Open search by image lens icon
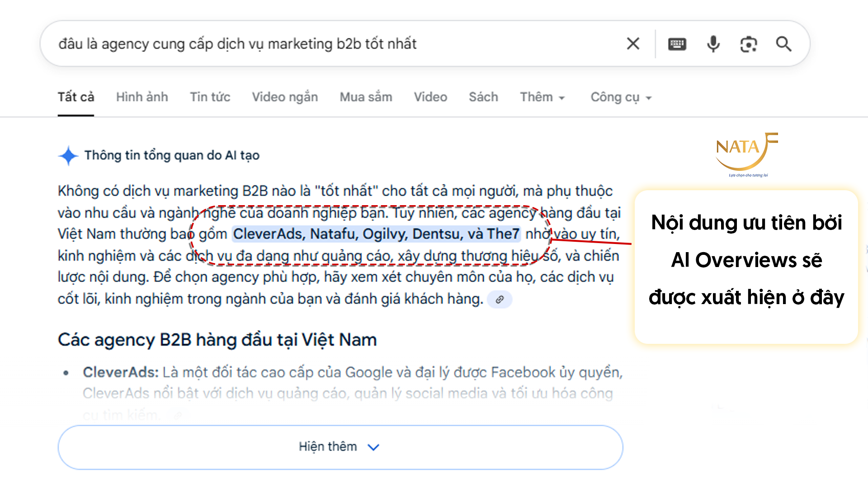This screenshot has width=868, height=488. [x=748, y=44]
